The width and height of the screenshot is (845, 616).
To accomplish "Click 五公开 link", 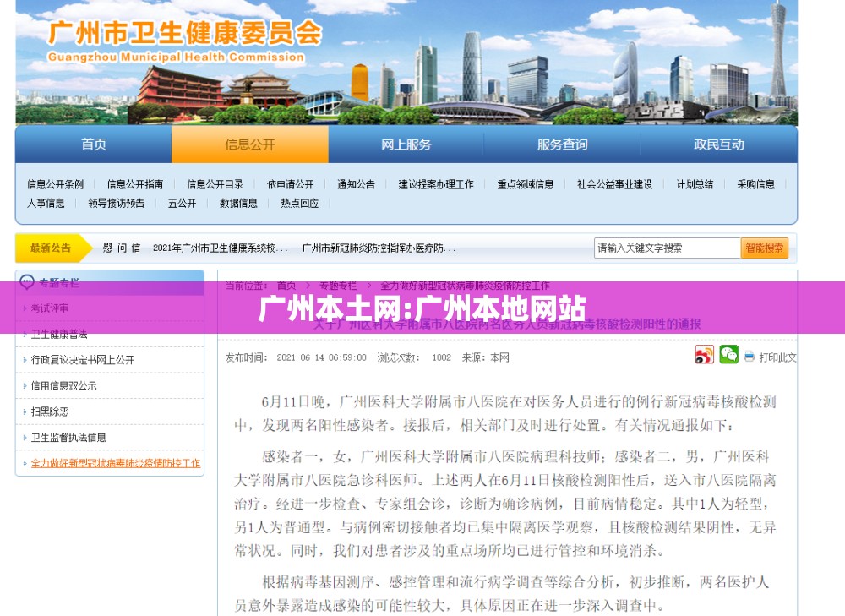I will [x=183, y=203].
